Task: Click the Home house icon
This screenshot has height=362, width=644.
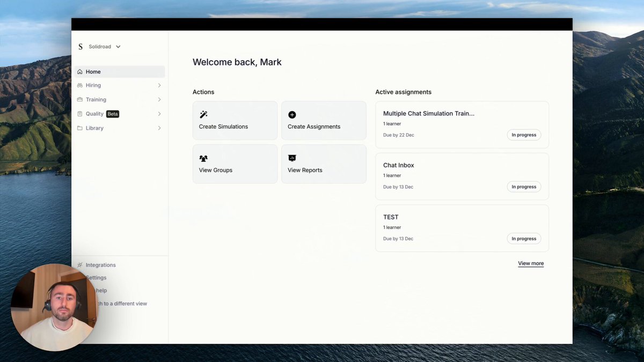Action: tap(80, 72)
